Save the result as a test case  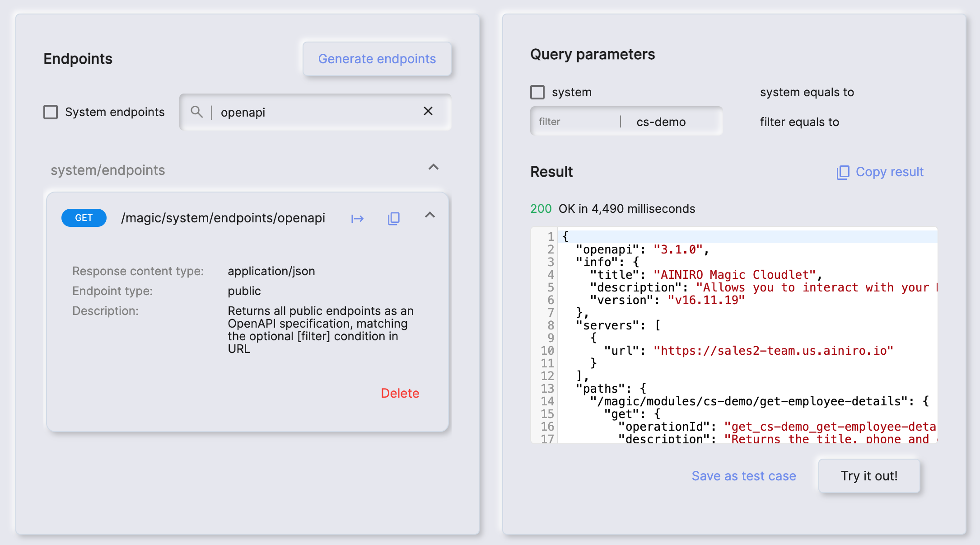pos(744,476)
